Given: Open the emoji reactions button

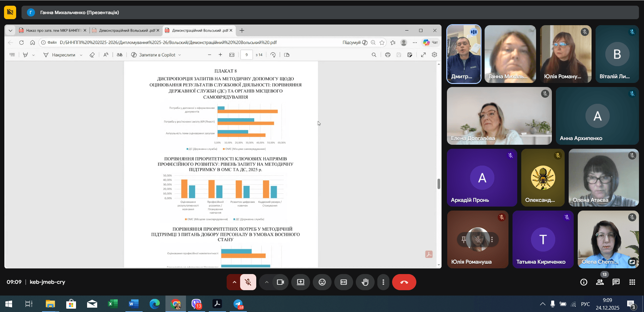Looking at the screenshot, I should (322, 282).
